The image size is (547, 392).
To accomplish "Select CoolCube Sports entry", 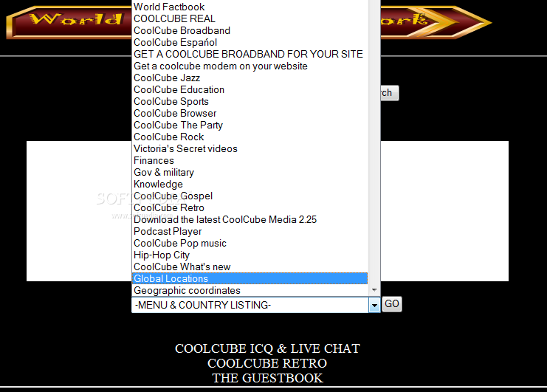I will click(250, 101).
